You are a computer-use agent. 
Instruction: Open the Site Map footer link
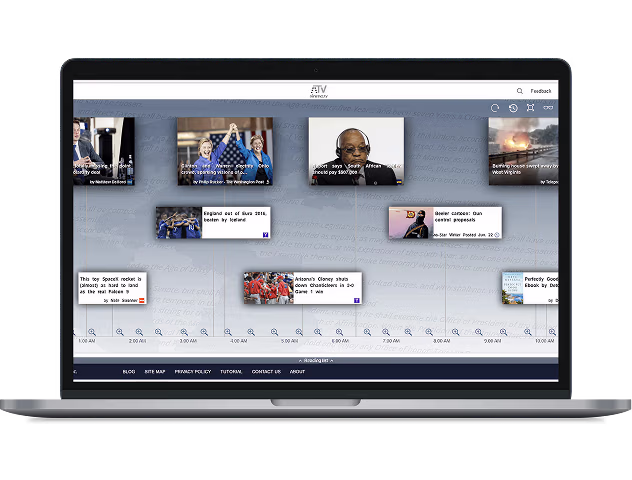click(x=155, y=372)
